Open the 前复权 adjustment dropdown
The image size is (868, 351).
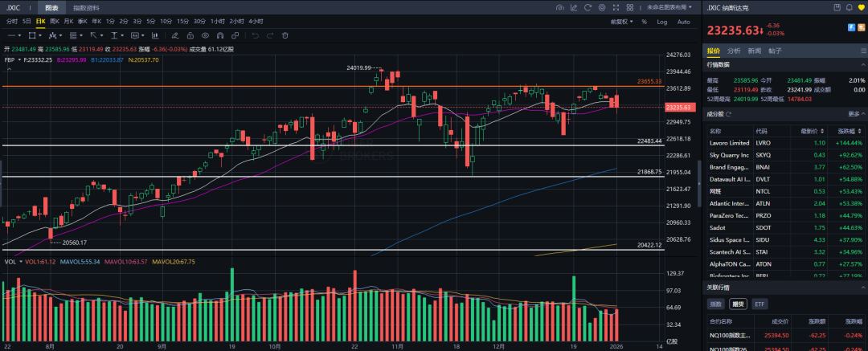pos(620,22)
